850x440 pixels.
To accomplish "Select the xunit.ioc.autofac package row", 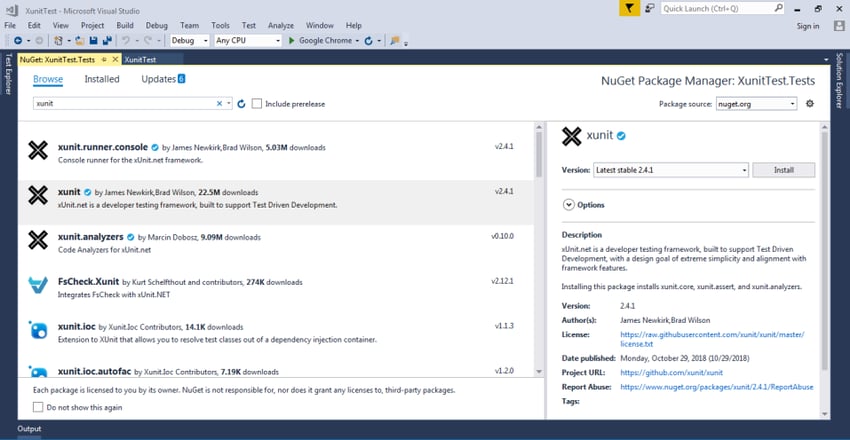I will (x=275, y=371).
